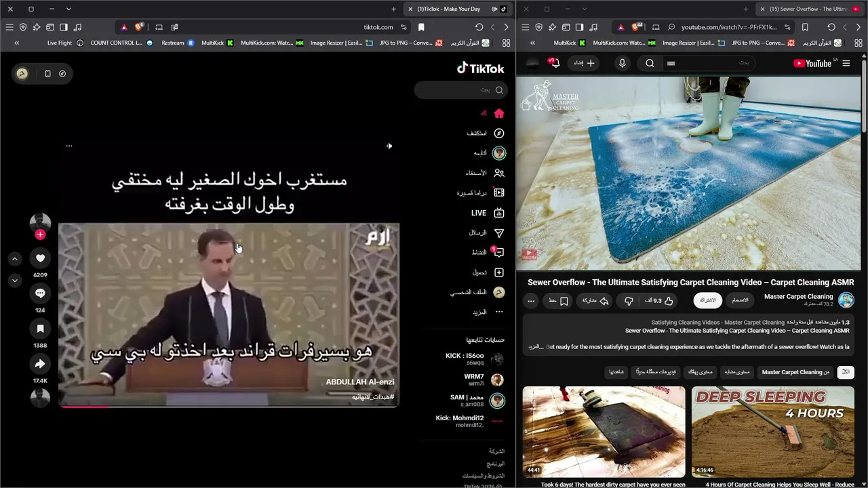Open followed account KICK : IS6oo
The width and height of the screenshot is (868, 488).
click(x=474, y=359)
